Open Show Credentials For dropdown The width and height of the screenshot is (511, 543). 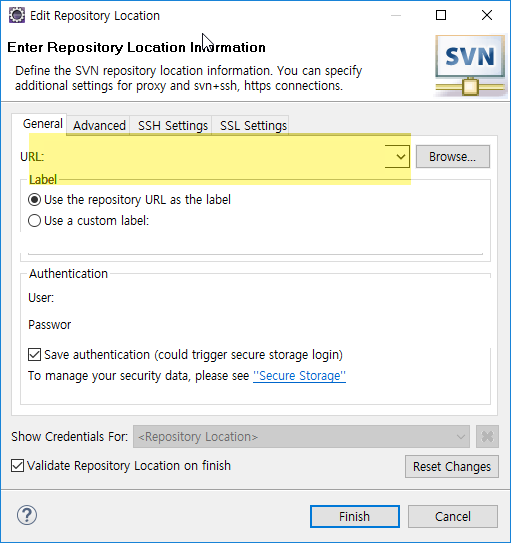click(301, 436)
